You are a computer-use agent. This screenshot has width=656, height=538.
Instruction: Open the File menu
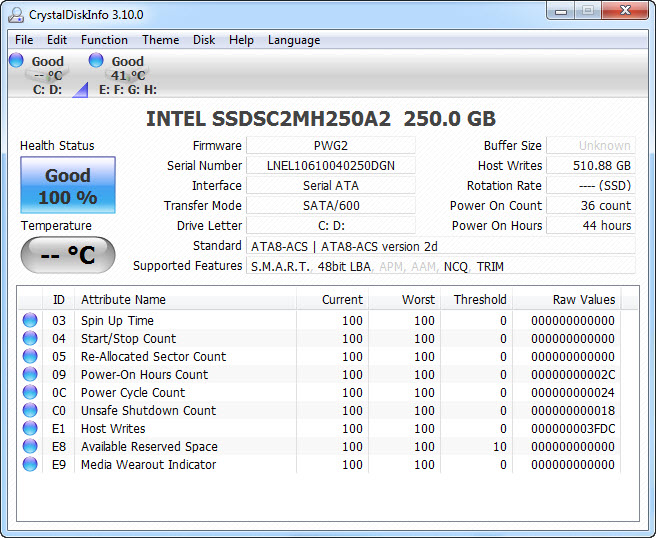24,40
